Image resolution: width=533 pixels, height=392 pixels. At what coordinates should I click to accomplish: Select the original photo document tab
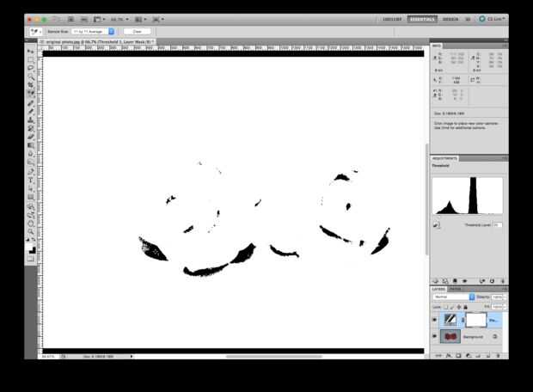[x=98, y=41]
